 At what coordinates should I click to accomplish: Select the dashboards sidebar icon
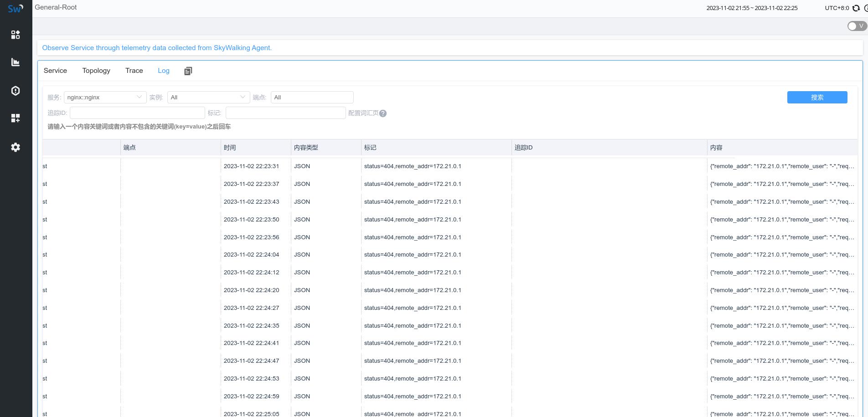tap(15, 34)
